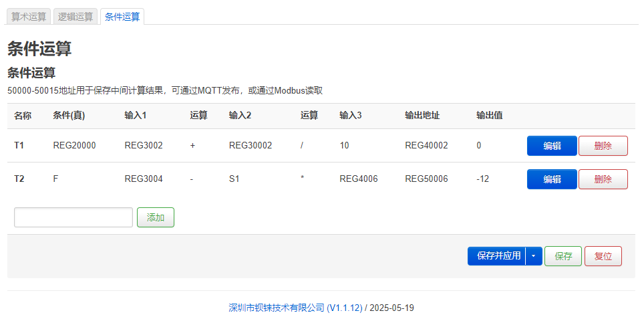644x321 pixels.
Task: Click the 输入3 column header
Action: [x=351, y=116]
